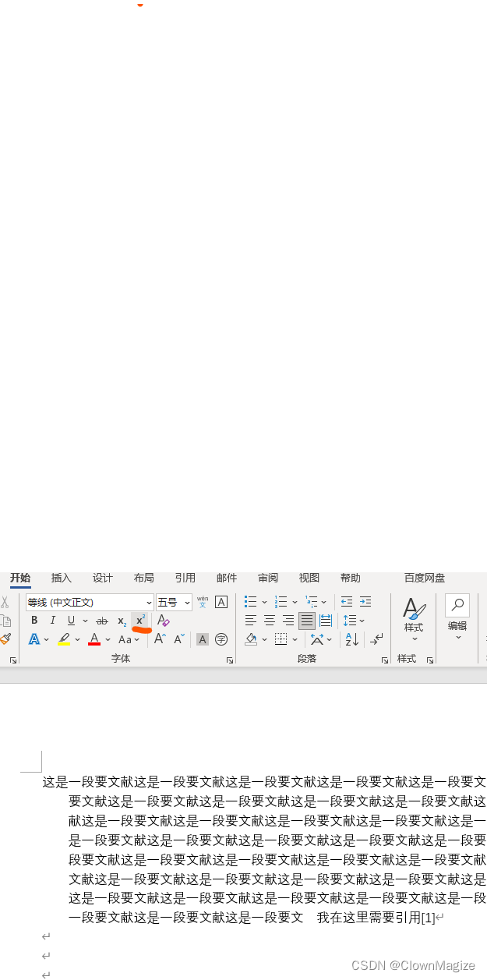The width and height of the screenshot is (487, 980).
Task: Click the Cut scissors icon
Action: [x=4, y=602]
